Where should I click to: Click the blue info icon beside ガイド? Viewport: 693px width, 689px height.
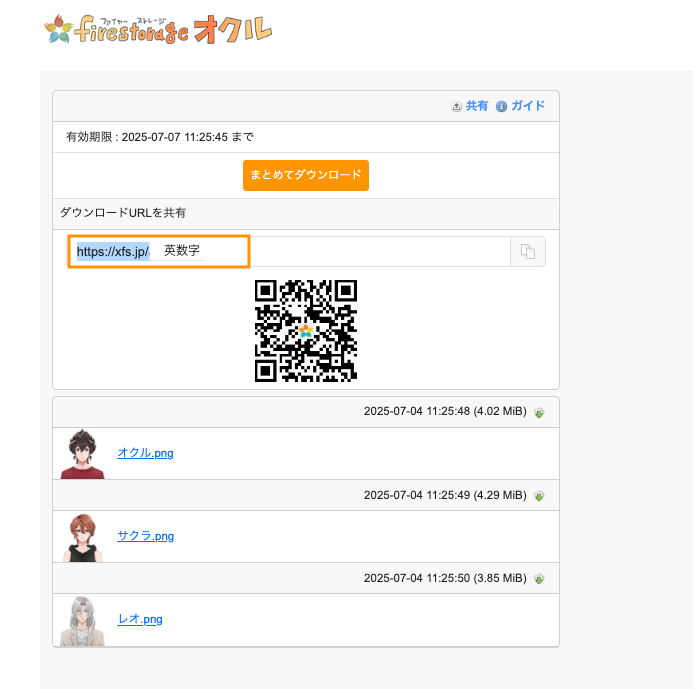tap(501, 107)
